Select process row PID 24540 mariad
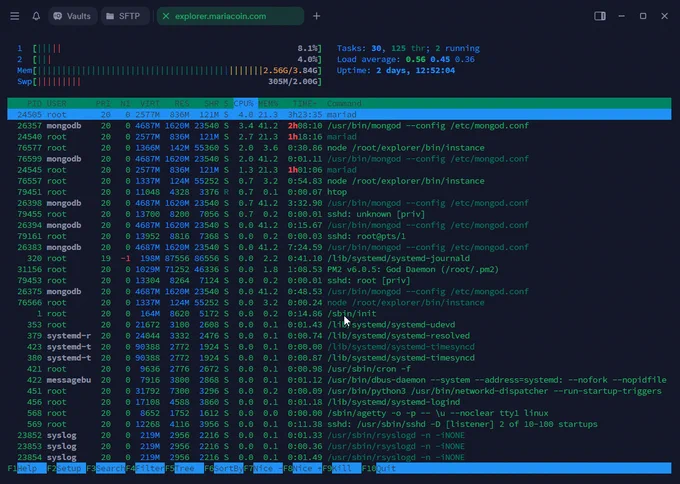Image resolution: width=680 pixels, height=484 pixels. pos(339,137)
